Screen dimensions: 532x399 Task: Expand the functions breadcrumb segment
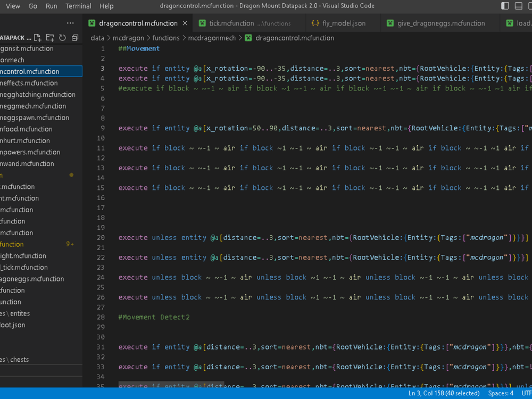click(165, 38)
